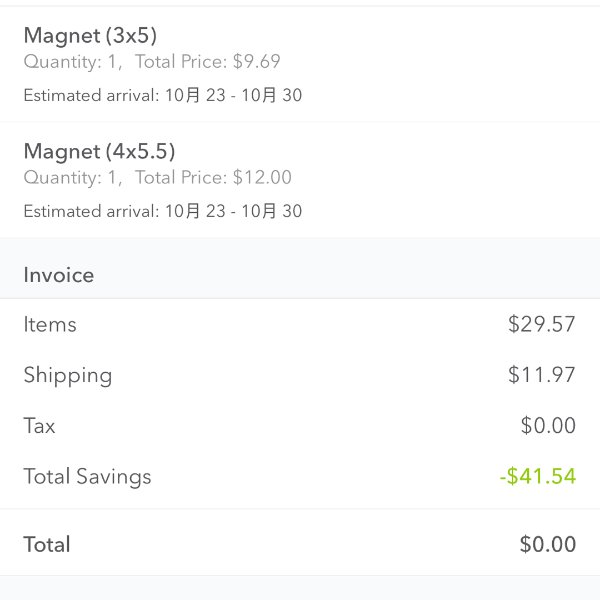Image resolution: width=600 pixels, height=600 pixels.
Task: Tap the $9.69 total price text
Action: (256, 62)
